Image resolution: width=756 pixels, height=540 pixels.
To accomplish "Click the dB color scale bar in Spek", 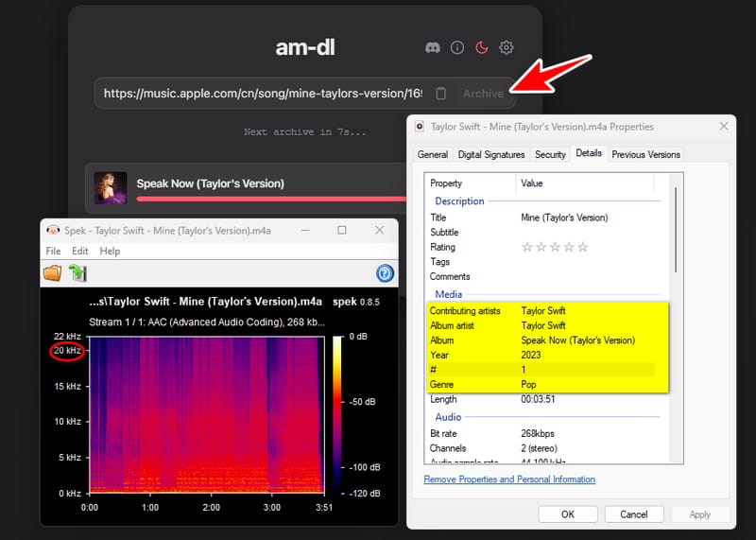I will 337,414.
